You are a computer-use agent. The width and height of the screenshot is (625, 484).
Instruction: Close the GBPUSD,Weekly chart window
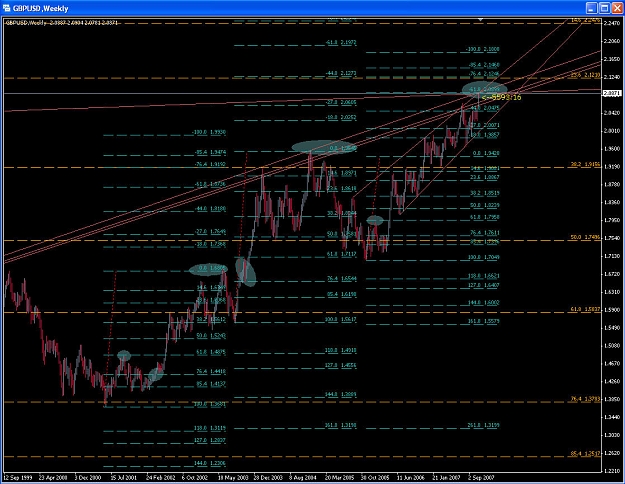point(617,8)
